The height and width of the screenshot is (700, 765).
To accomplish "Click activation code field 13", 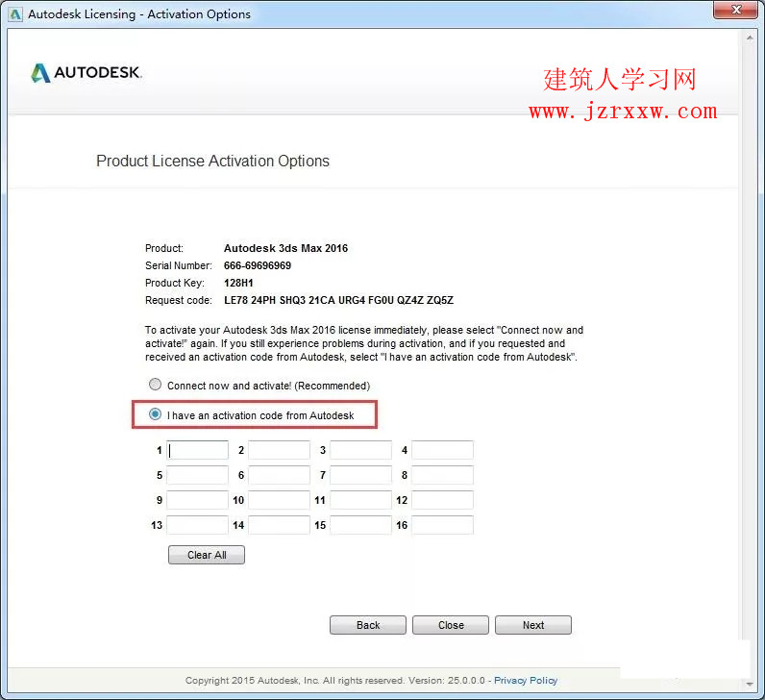I will tap(198, 525).
